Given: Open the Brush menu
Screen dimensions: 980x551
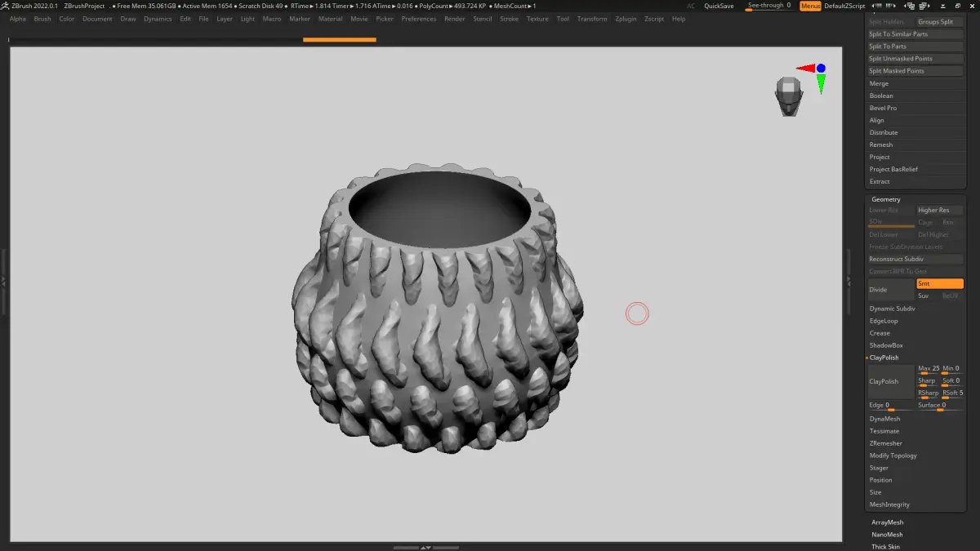Looking at the screenshot, I should [42, 19].
